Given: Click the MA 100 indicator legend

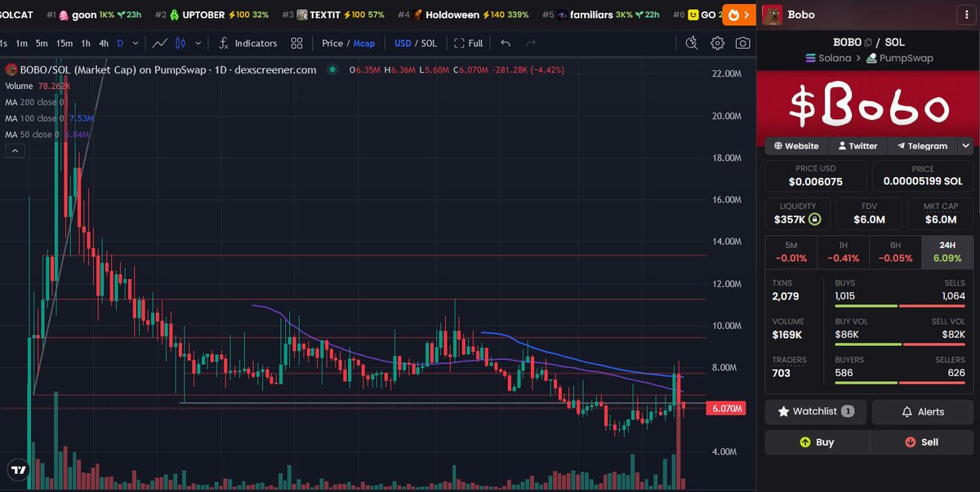Looking at the screenshot, I should tap(49, 118).
